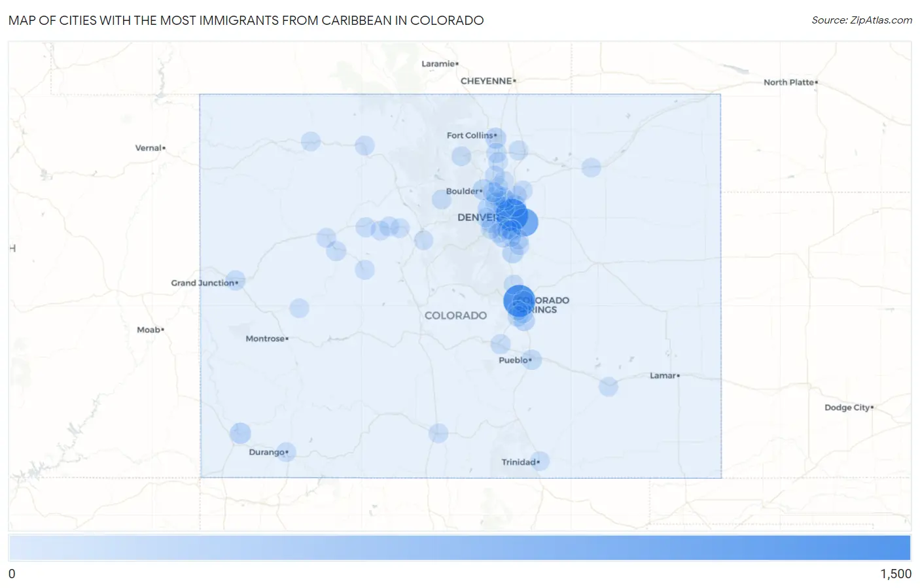
Task: Click the map title heading text
Action: pyautogui.click(x=246, y=20)
